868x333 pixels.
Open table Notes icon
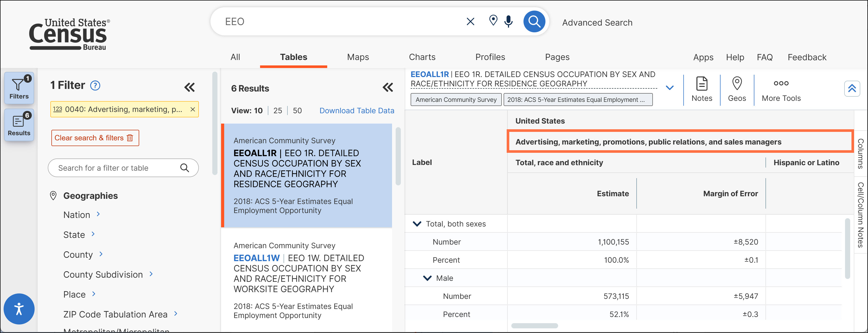pos(702,89)
